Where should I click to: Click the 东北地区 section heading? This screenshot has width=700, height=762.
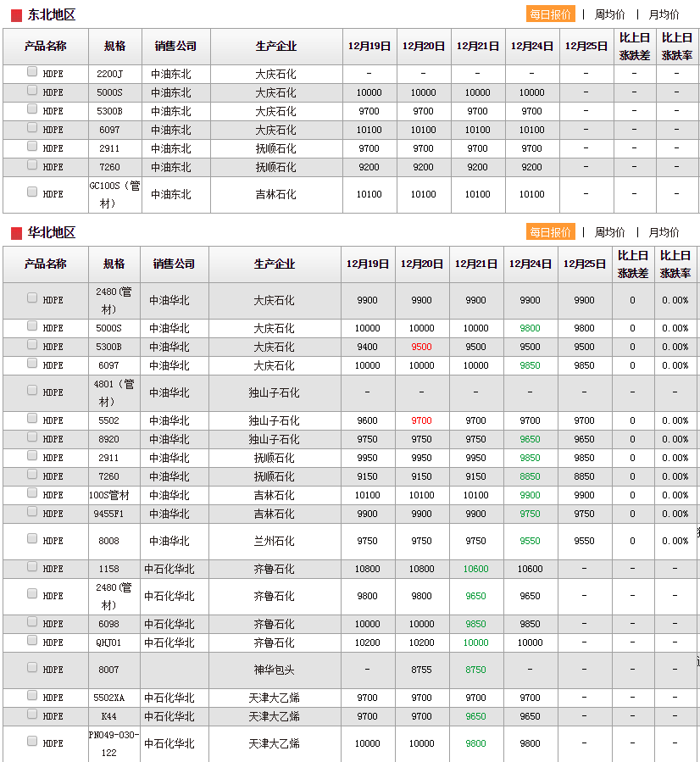(x=52, y=14)
